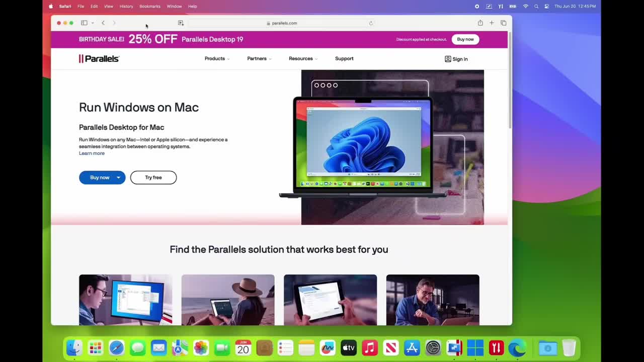Open the History menu
644x362 pixels.
[126, 7]
